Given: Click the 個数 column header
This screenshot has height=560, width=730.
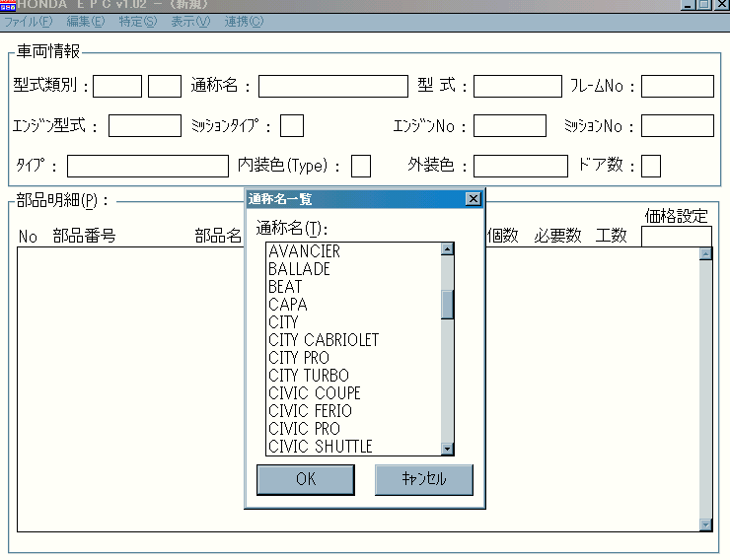Looking at the screenshot, I should click(503, 236).
